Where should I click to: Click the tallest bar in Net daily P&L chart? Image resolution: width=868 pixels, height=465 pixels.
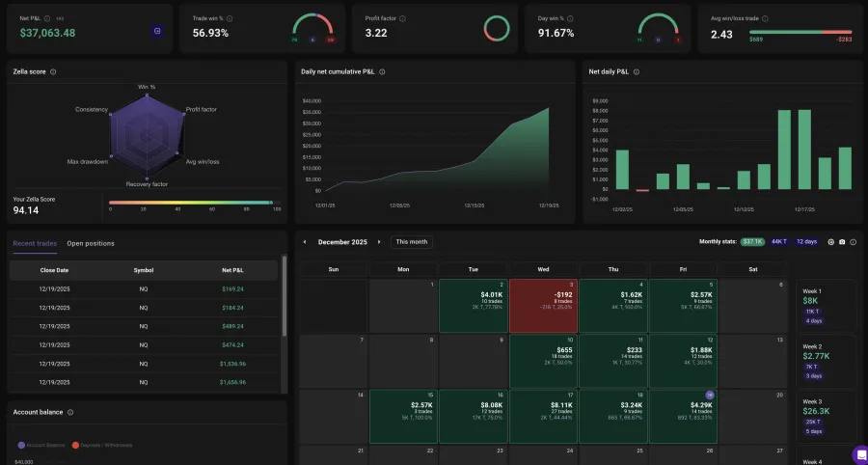804,150
